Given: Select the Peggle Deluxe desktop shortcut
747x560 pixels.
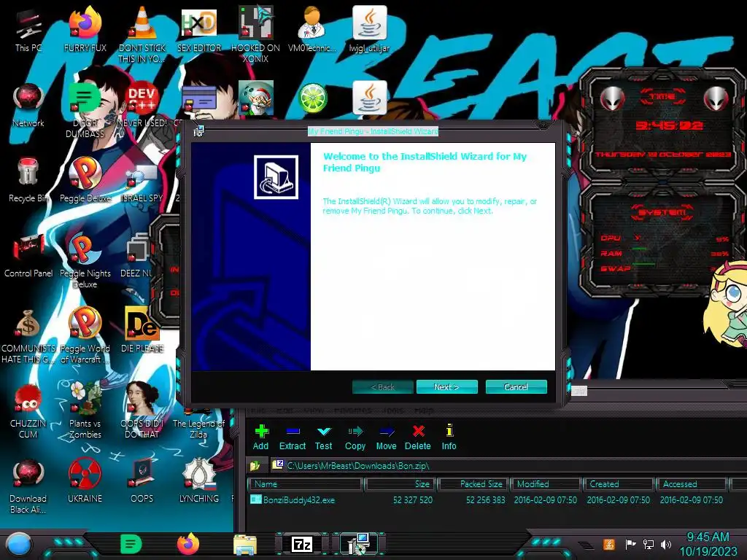Looking at the screenshot, I should point(85,180).
